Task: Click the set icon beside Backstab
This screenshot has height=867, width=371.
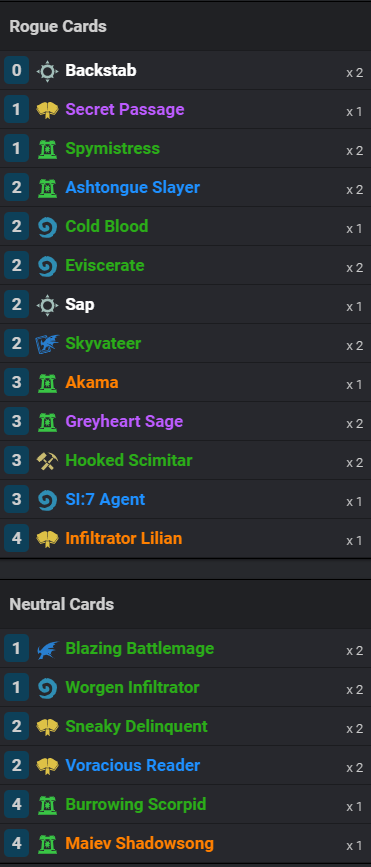Action: tap(47, 71)
